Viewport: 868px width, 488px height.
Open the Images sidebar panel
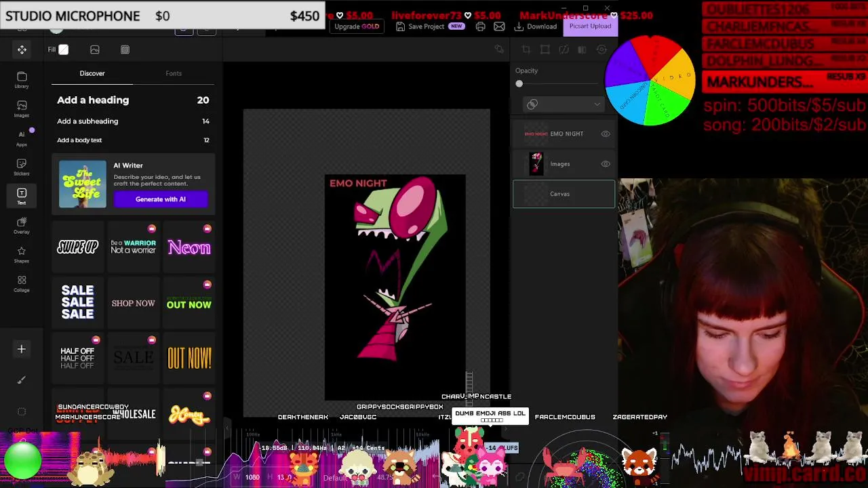tap(22, 109)
